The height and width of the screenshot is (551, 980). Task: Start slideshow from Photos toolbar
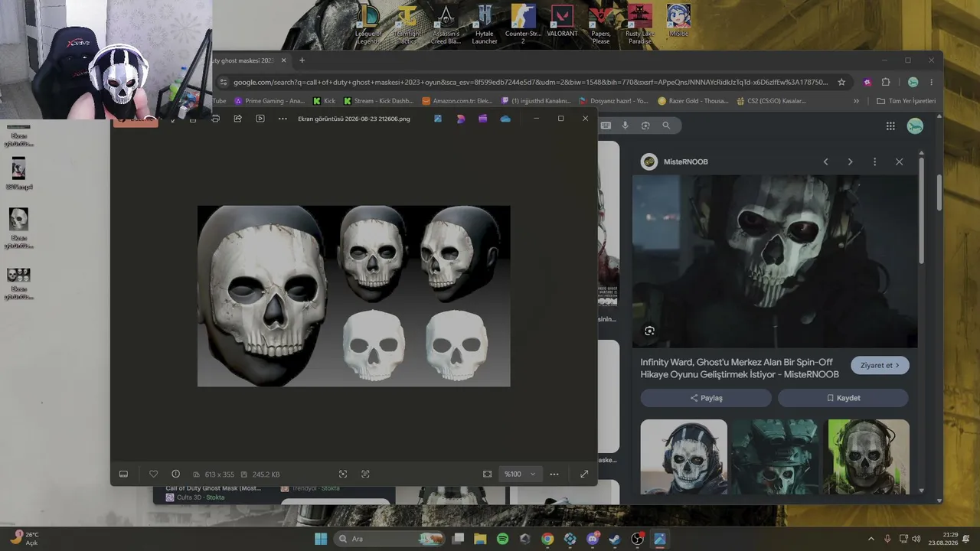click(x=260, y=119)
